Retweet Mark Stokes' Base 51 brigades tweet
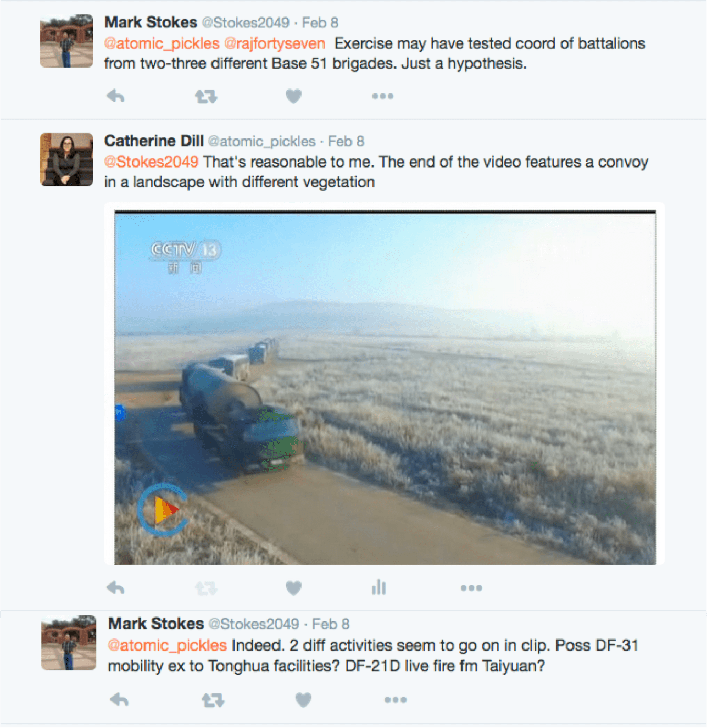 click(206, 97)
